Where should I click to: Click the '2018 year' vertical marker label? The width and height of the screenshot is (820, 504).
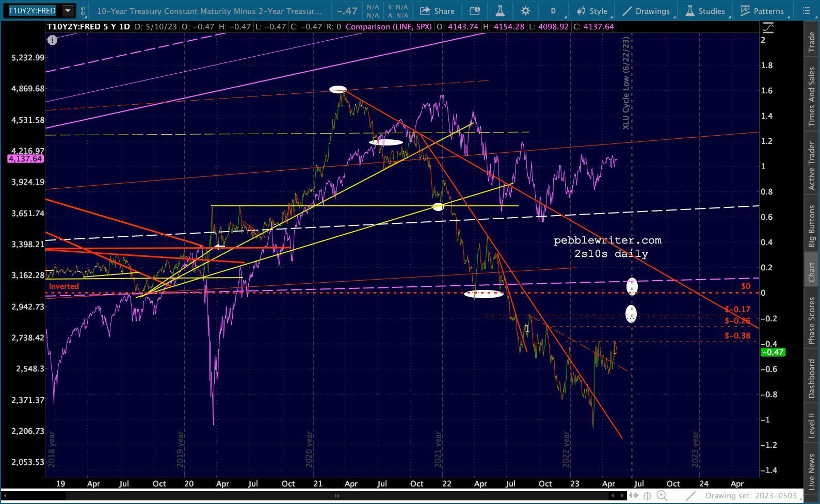tap(52, 449)
